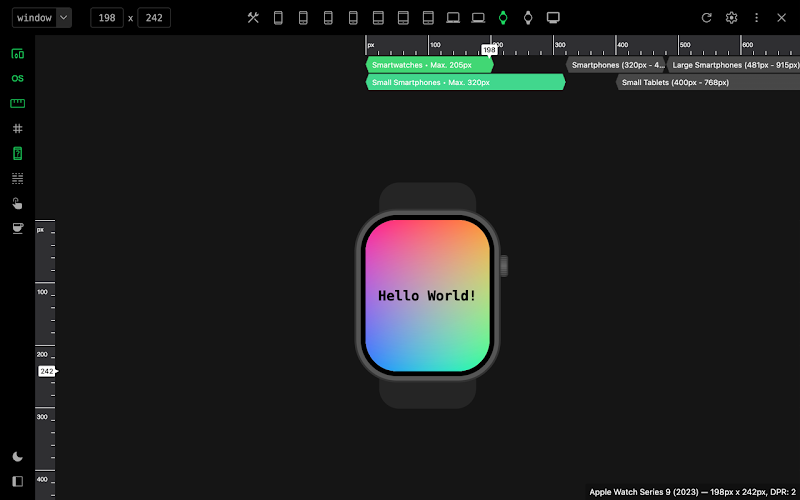This screenshot has height=500, width=800.
Task: Toggle the grid hash icon in sidebar
Action: tap(17, 129)
